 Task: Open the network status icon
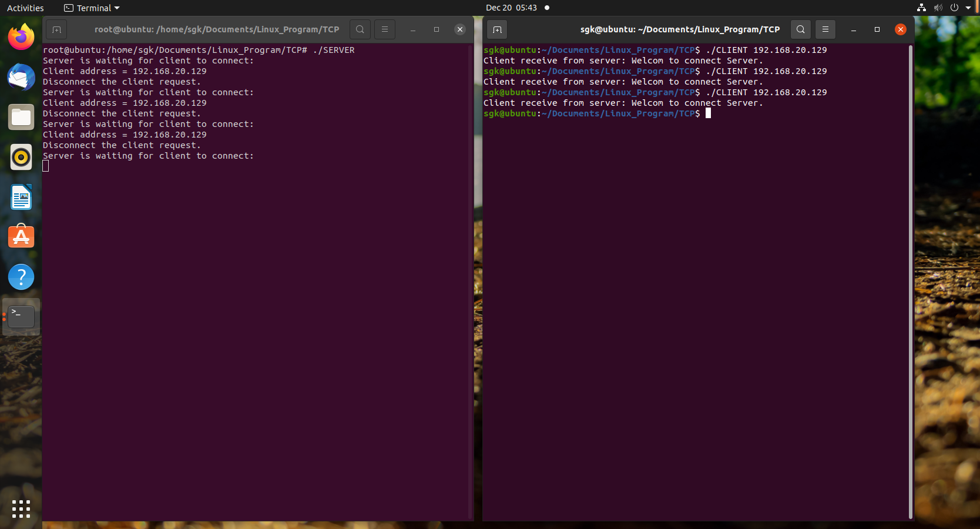tap(921, 8)
